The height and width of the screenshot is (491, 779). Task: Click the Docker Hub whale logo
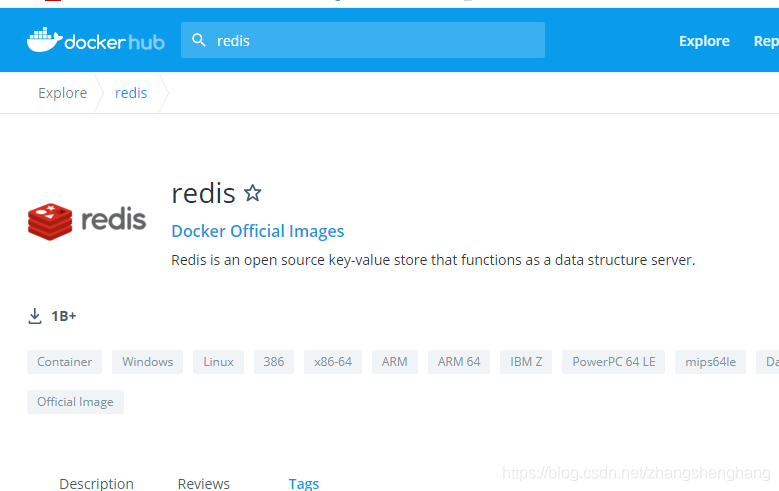coord(95,40)
